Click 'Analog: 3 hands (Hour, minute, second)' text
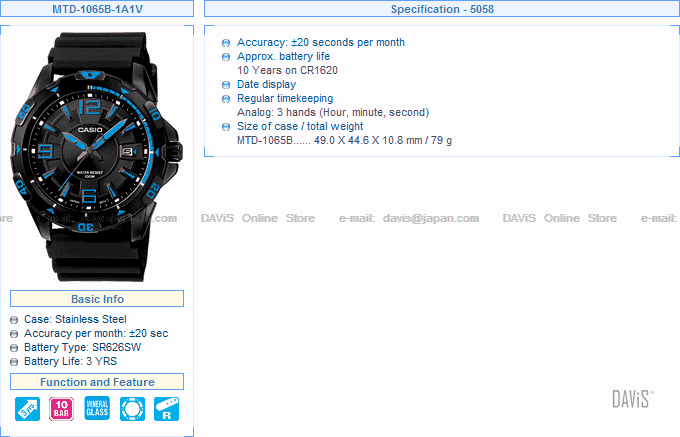Screen dimensions: 680x437 tap(333, 112)
